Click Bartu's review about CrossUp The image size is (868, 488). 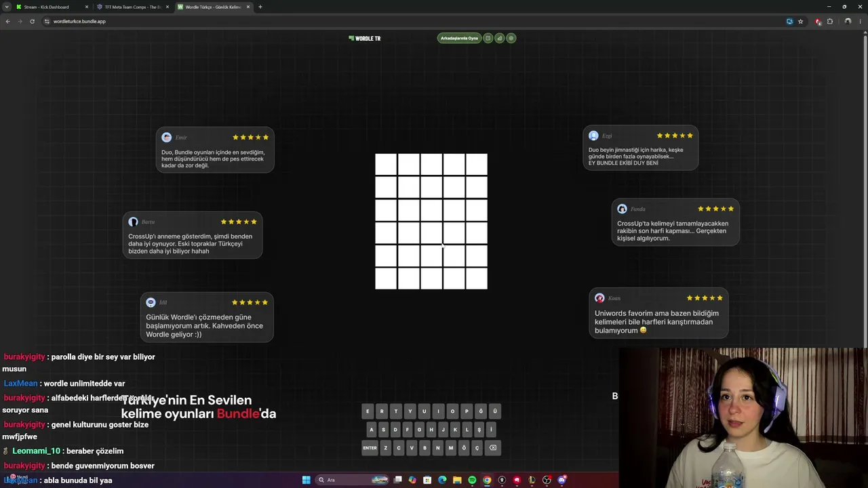pos(193,236)
